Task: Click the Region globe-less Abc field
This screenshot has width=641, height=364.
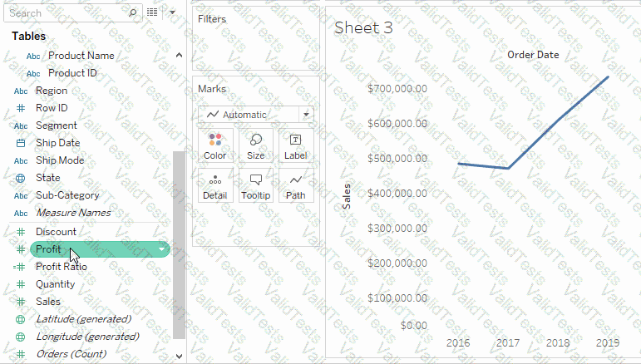Action: 52,91
